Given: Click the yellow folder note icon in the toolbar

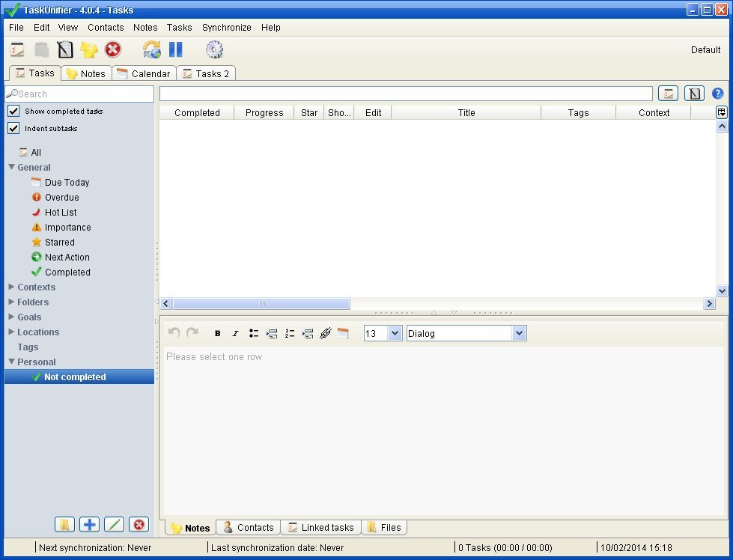Looking at the screenshot, I should (x=88, y=49).
